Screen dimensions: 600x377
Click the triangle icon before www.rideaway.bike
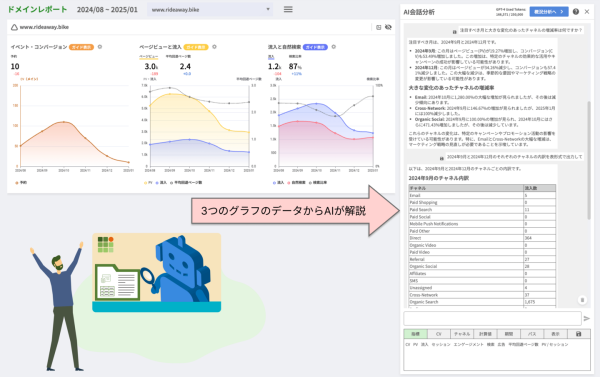[14, 27]
